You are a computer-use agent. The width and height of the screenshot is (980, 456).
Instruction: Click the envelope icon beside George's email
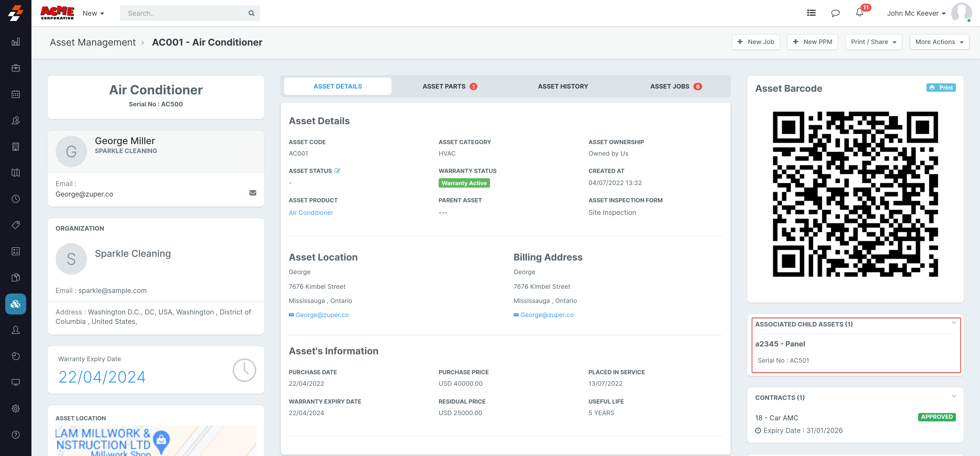(253, 193)
